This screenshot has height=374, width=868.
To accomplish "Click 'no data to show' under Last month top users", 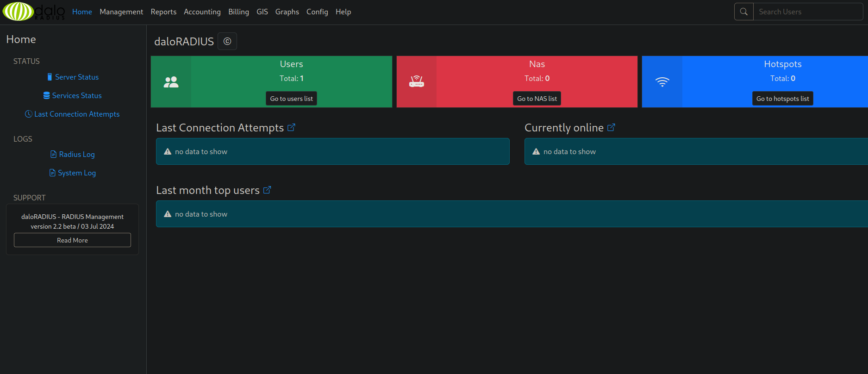I will (x=201, y=214).
